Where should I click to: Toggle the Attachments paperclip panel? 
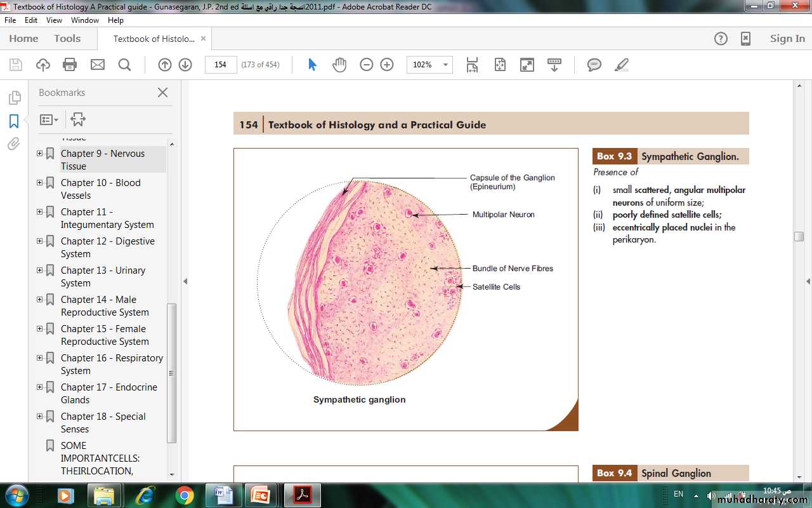click(14, 144)
